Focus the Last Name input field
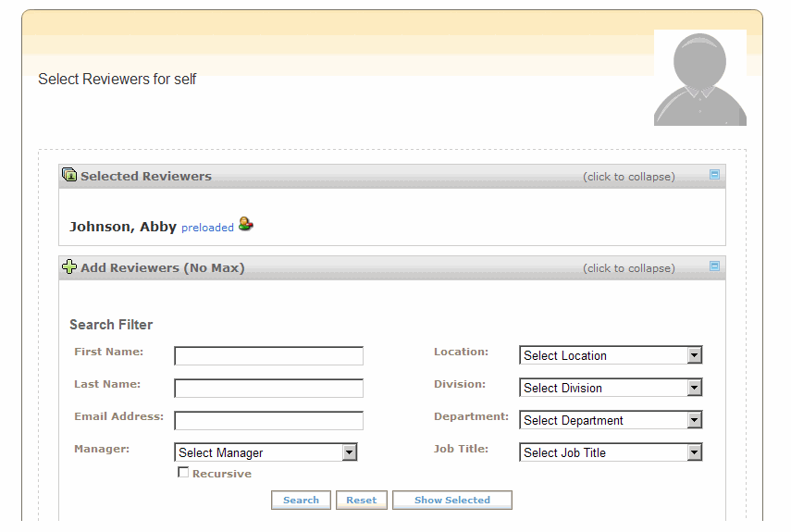This screenshot has height=532, width=791. point(268,388)
